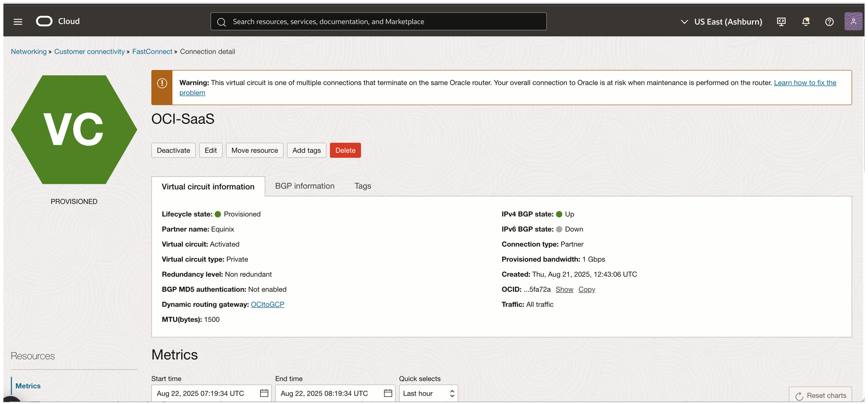Expand the US East (Ashburn) region selector
Image resolution: width=868 pixels, height=404 pixels.
click(721, 21)
